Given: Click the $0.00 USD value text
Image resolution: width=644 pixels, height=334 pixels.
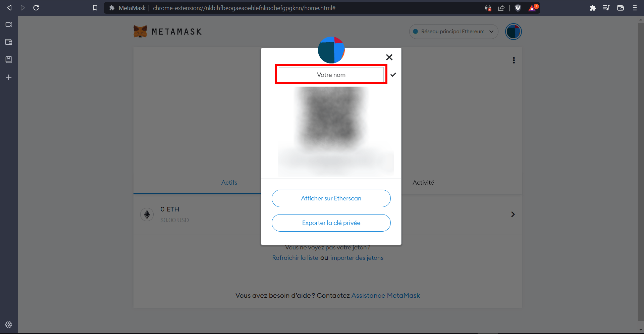Looking at the screenshot, I should coord(174,220).
